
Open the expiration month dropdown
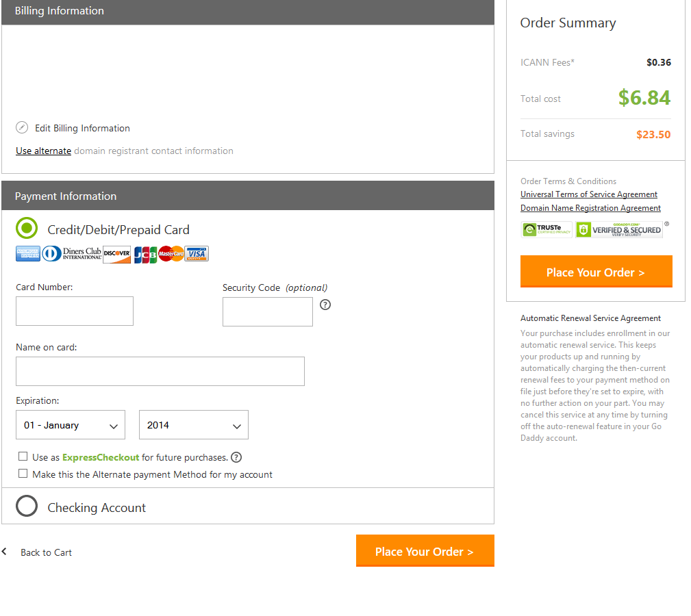[x=71, y=425]
